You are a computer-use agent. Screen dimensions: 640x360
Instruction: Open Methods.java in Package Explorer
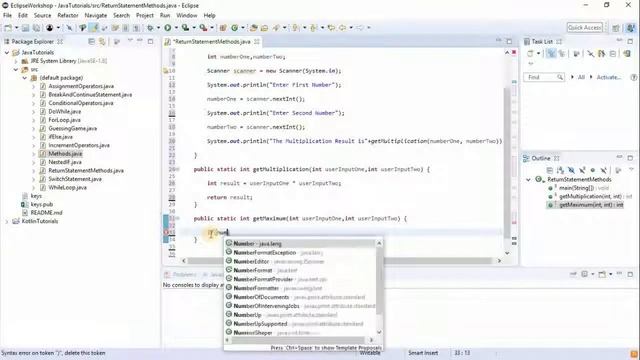point(65,153)
